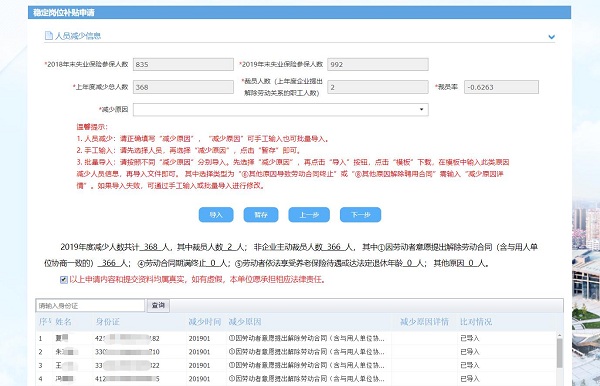This screenshot has width=600, height=386.
Task: Click the table vertical scrollbar thumb
Action: point(559,353)
